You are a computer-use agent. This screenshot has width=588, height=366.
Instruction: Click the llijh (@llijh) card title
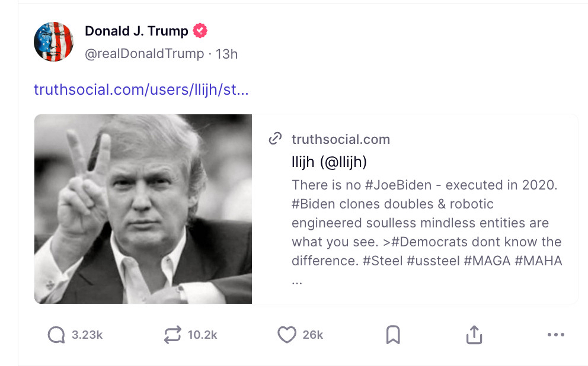click(x=330, y=162)
